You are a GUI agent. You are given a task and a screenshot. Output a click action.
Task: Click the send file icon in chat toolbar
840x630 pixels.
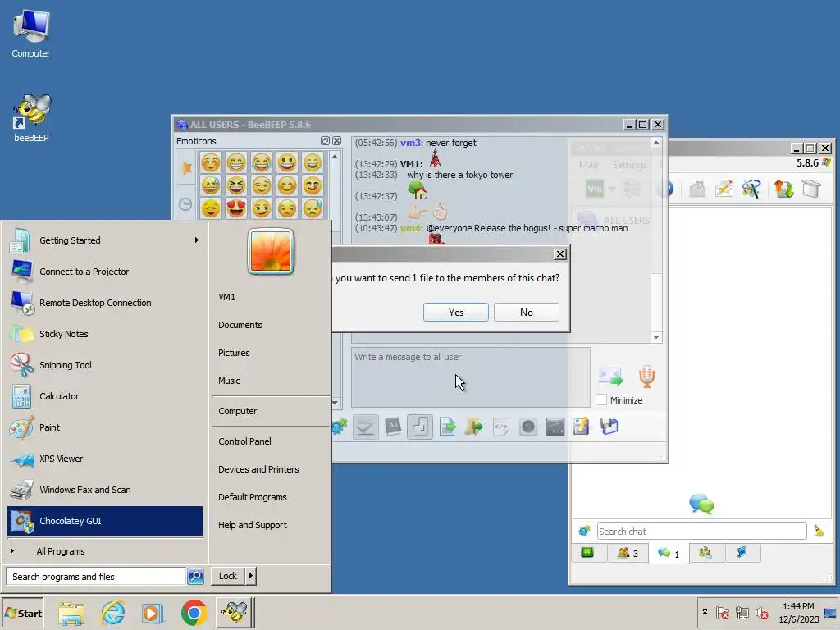(x=447, y=427)
